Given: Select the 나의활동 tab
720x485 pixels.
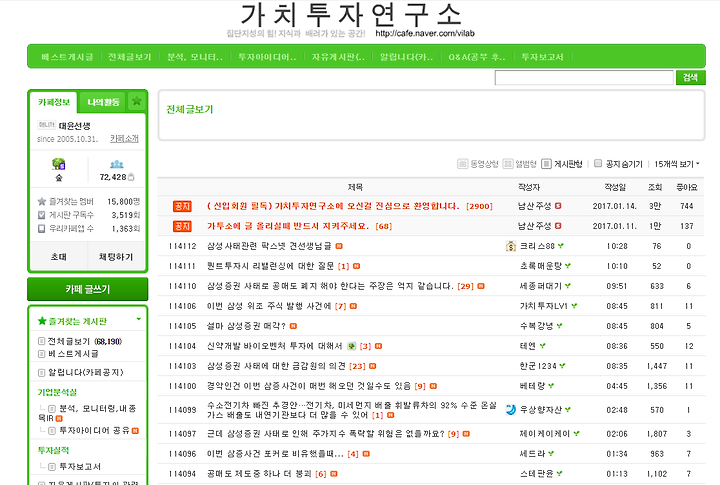Looking at the screenshot, I should [x=103, y=102].
